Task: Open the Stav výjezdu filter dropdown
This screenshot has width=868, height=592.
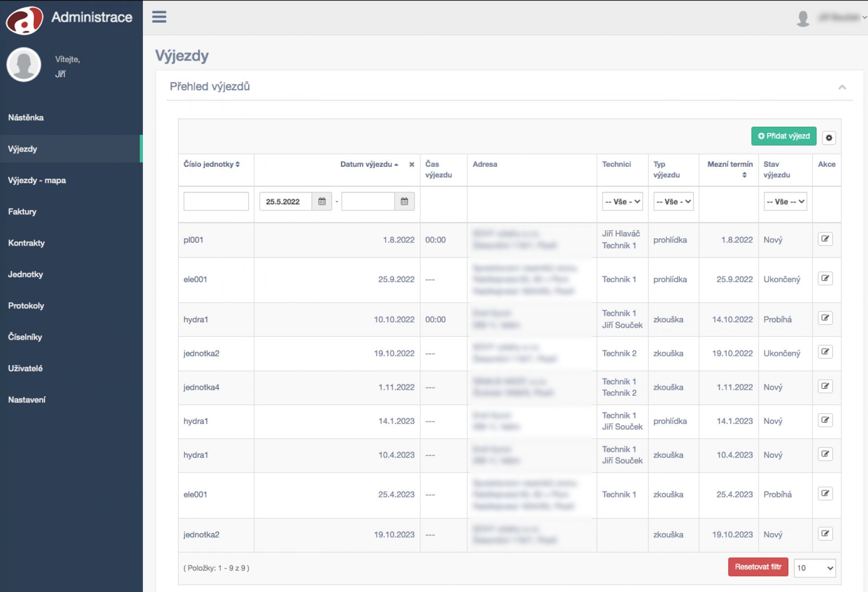Action: coord(785,202)
